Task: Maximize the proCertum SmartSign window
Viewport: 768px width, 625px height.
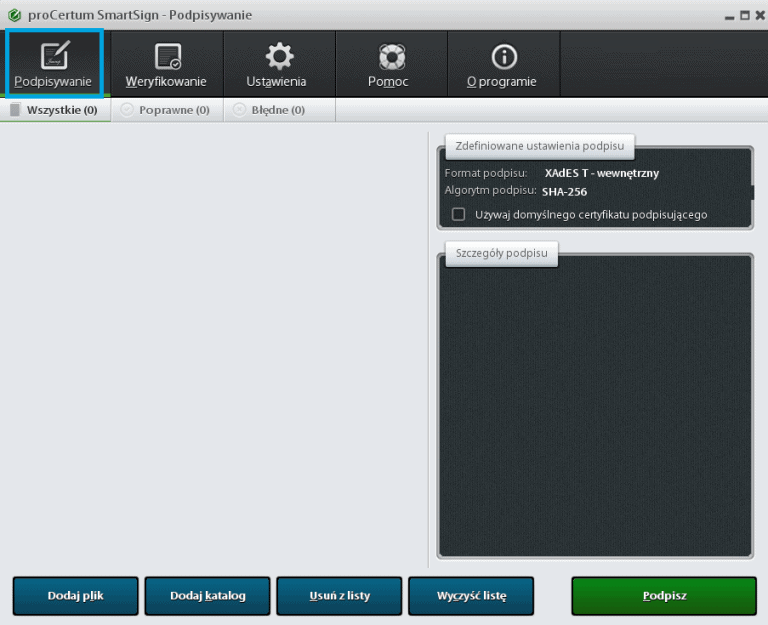Action: coord(744,15)
